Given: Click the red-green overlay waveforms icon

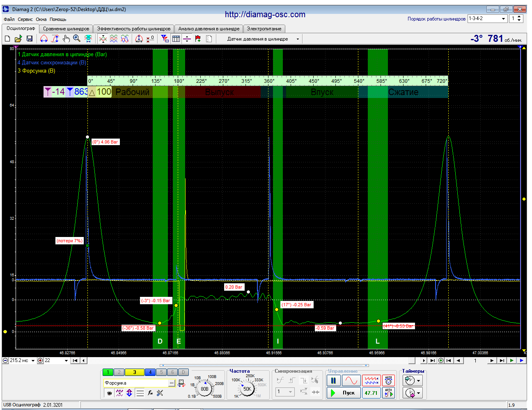Looking at the screenshot, I should (x=103, y=39).
